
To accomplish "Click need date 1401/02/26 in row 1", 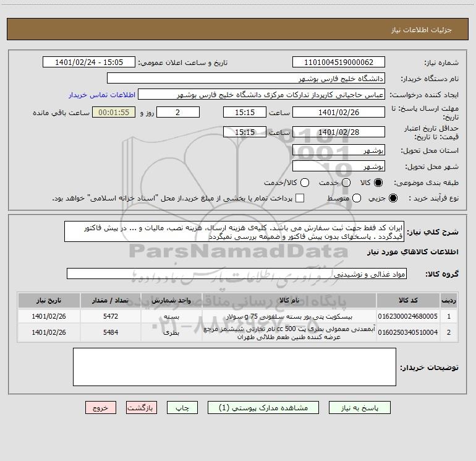I will pos(49,316).
